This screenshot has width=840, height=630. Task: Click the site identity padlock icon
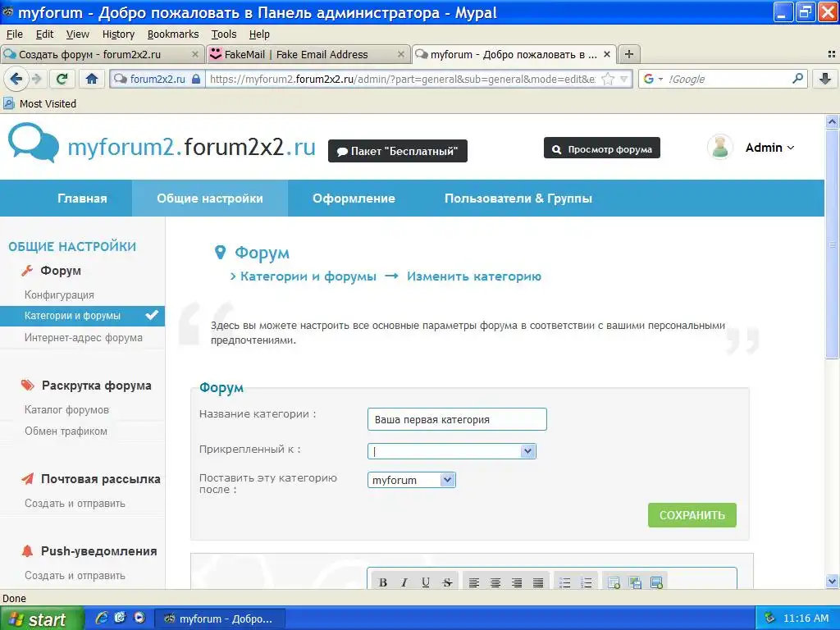(196, 79)
